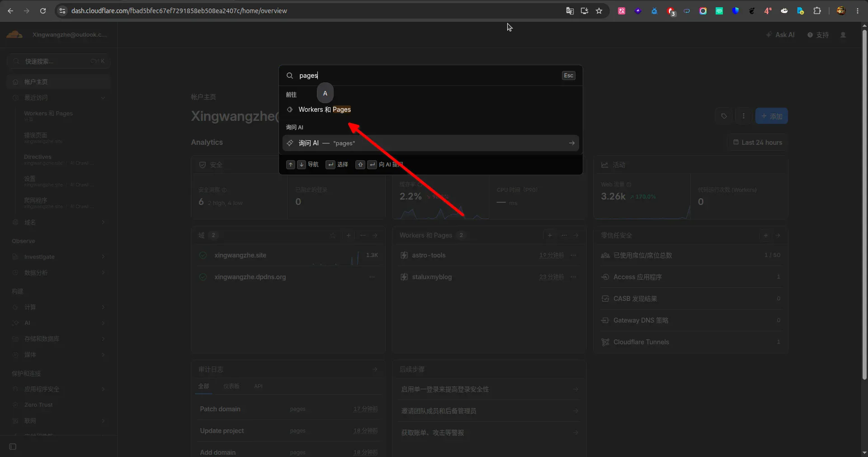Open the xingwangzhe.site domain link
Screen dimensions: 868x457
[x=241, y=255]
